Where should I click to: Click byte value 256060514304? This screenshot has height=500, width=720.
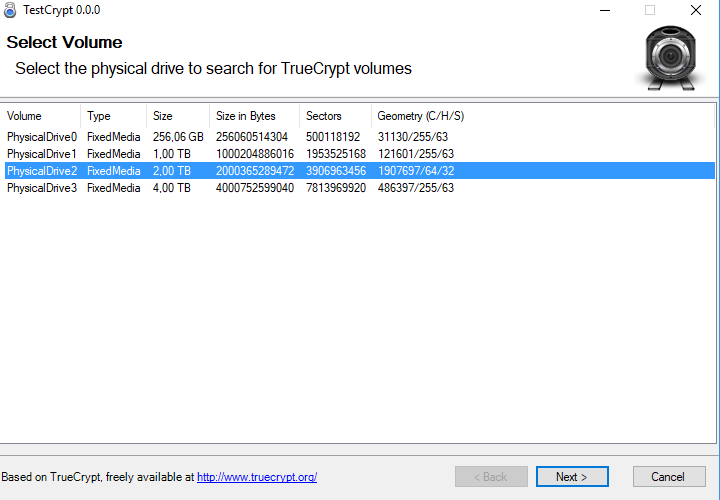click(252, 137)
